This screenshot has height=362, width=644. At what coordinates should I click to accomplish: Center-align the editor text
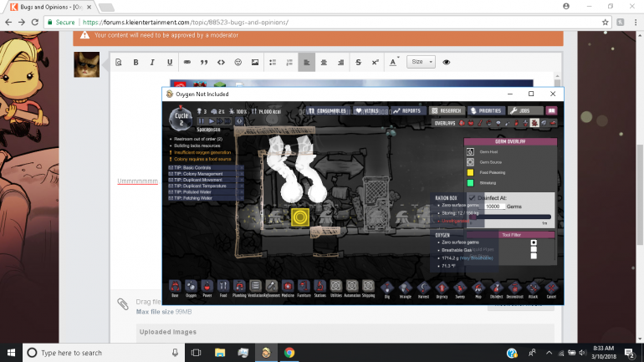click(x=324, y=63)
